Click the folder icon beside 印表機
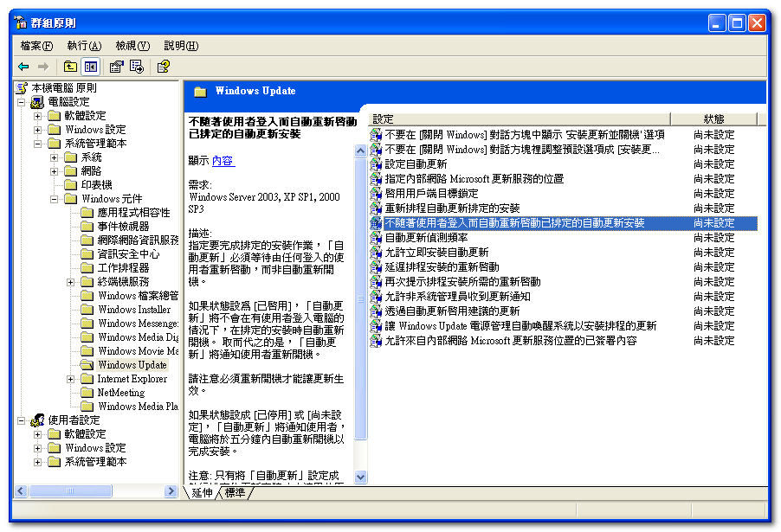 [71, 185]
